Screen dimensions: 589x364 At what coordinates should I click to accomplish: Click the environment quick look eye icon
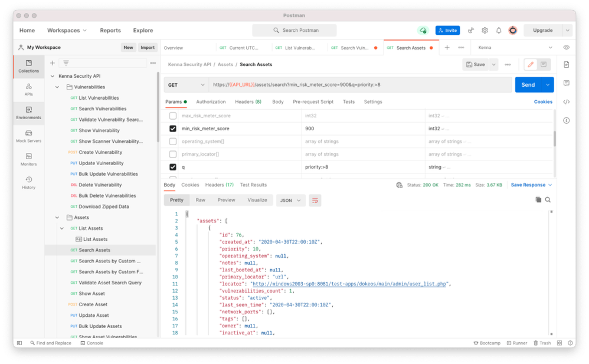click(567, 48)
